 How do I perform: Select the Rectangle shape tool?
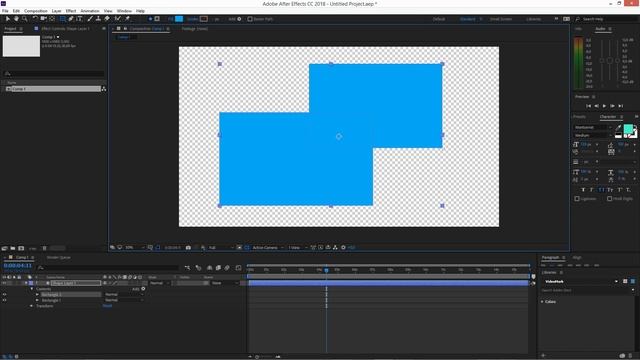(62, 19)
